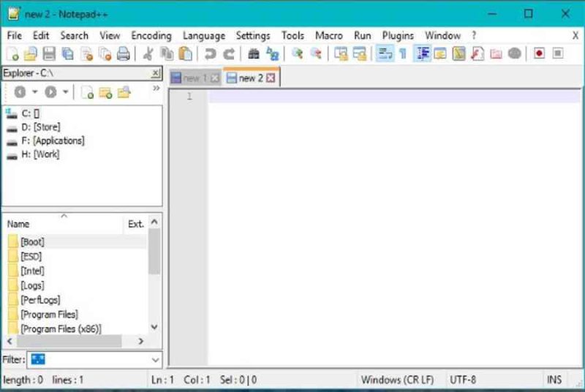Undo the last action via toolbar
The image size is (585, 392).
[211, 53]
